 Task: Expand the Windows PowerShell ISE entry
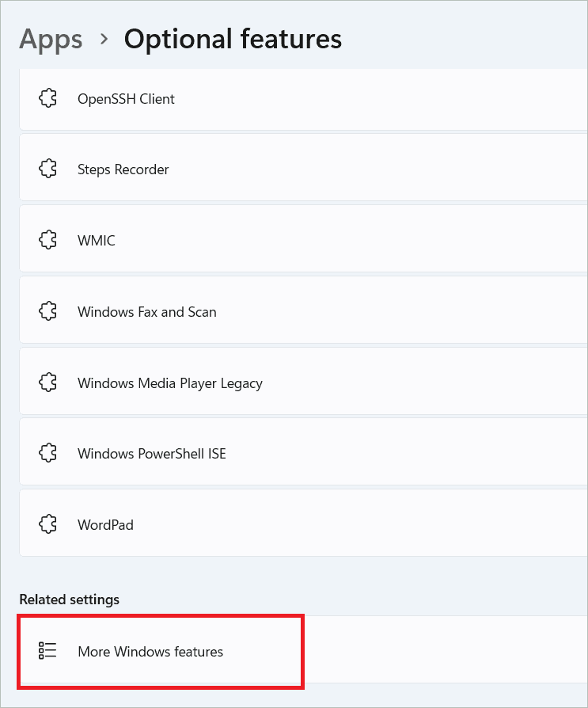tap(304, 451)
